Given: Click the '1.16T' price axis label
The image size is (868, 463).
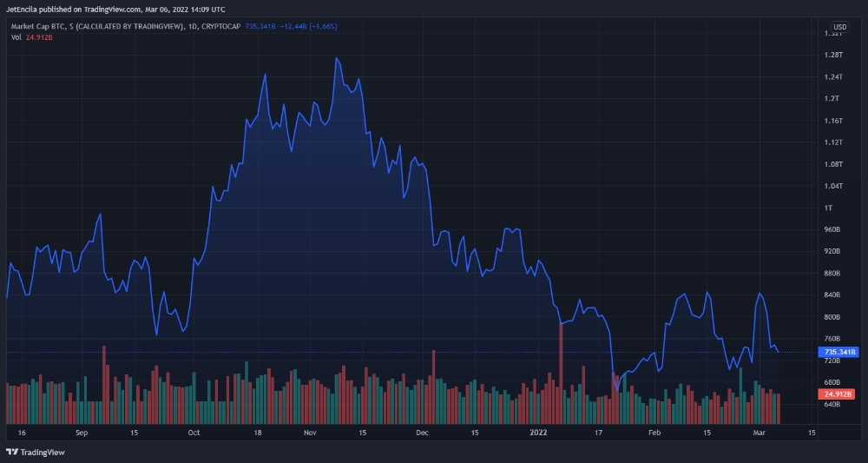Looking at the screenshot, I should (x=833, y=121).
